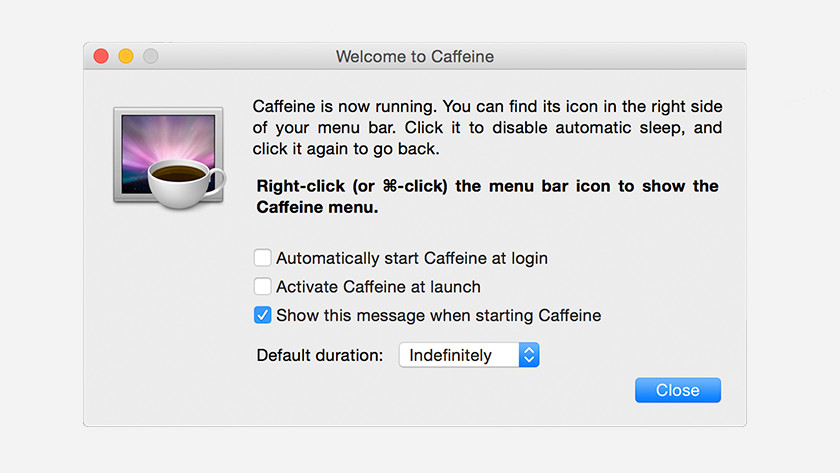The image size is (840, 473).
Task: Open the Default duration popup menu
Action: pyautogui.click(x=469, y=355)
